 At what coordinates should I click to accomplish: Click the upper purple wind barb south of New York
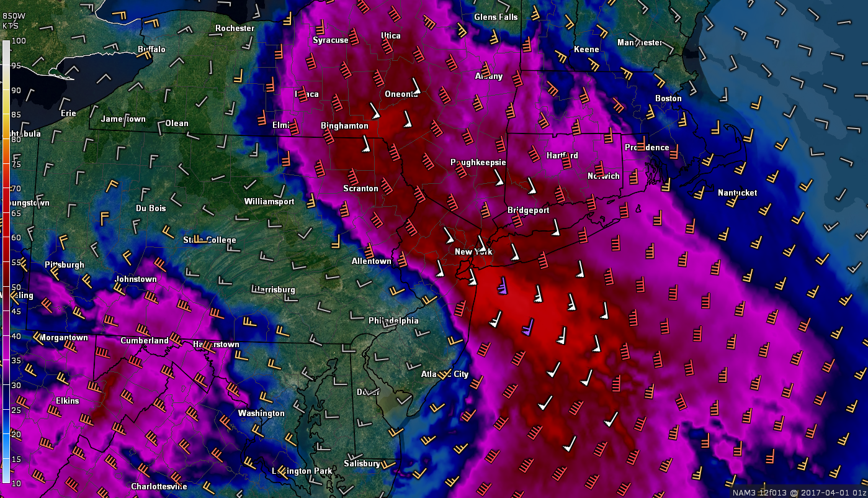503,287
